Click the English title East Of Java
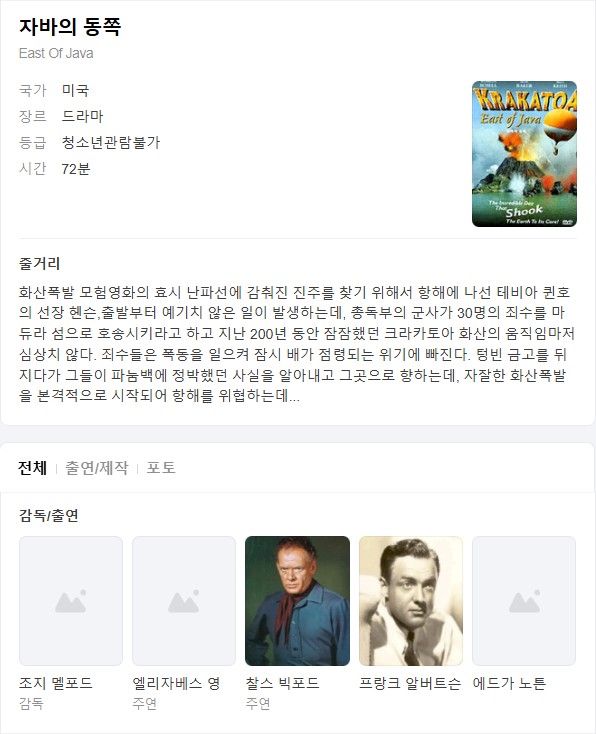The width and height of the screenshot is (596, 734). coord(56,53)
